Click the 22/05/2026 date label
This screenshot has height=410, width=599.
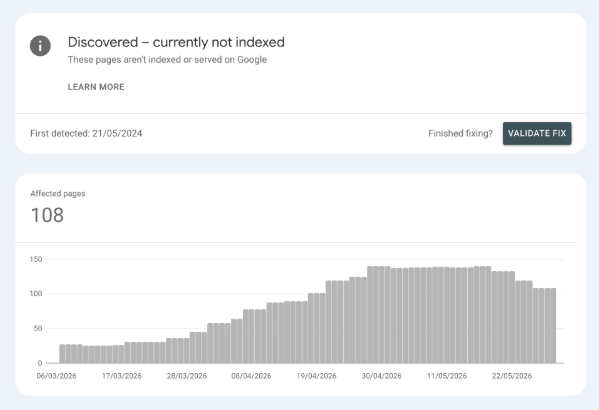click(x=512, y=376)
